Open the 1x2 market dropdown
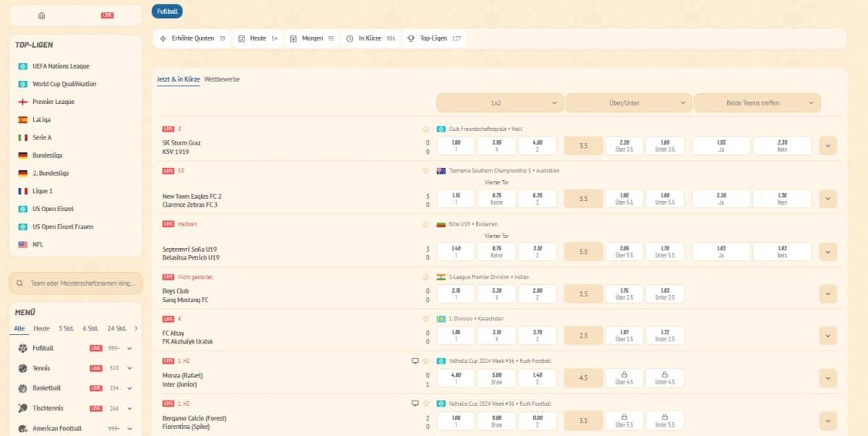 click(x=499, y=103)
